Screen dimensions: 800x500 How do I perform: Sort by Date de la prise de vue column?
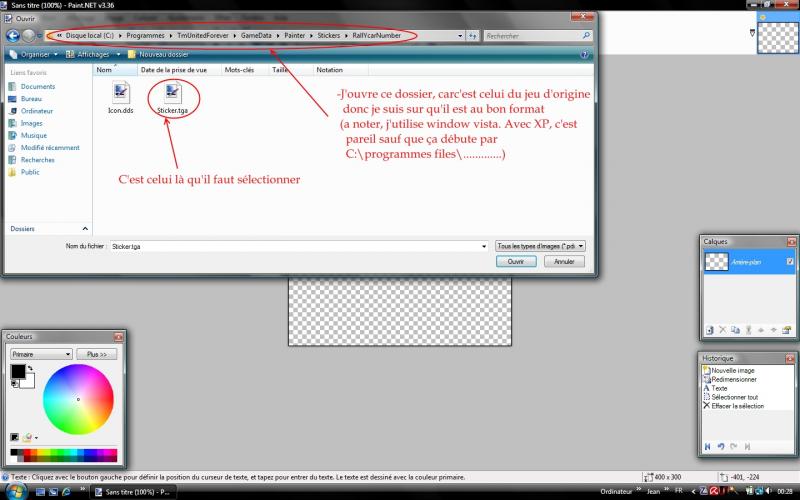pyautogui.click(x=179, y=70)
